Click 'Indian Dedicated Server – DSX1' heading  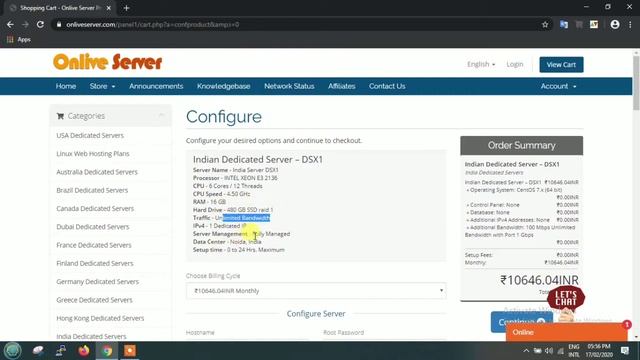258,160
